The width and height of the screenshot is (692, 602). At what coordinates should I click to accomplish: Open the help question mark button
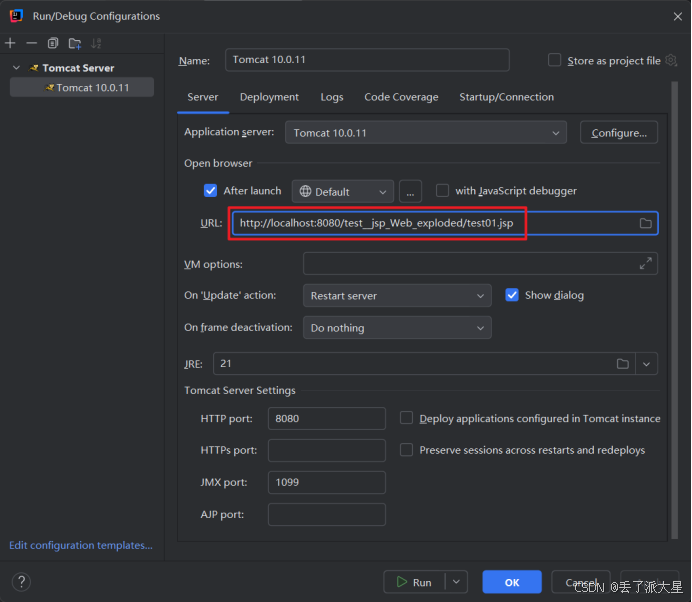pyautogui.click(x=21, y=582)
